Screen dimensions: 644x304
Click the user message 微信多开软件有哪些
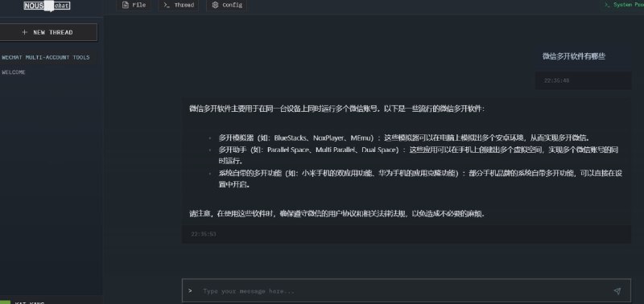coord(573,56)
